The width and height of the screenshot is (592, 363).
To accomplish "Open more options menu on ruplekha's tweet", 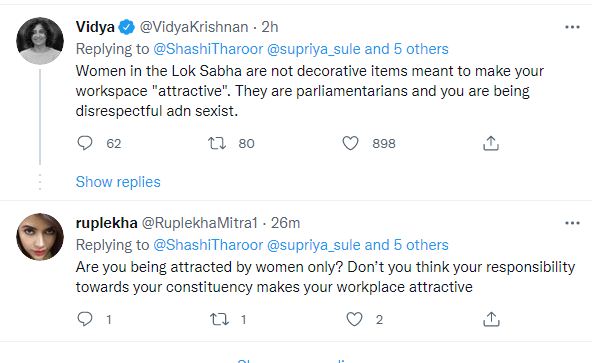I will point(572,223).
